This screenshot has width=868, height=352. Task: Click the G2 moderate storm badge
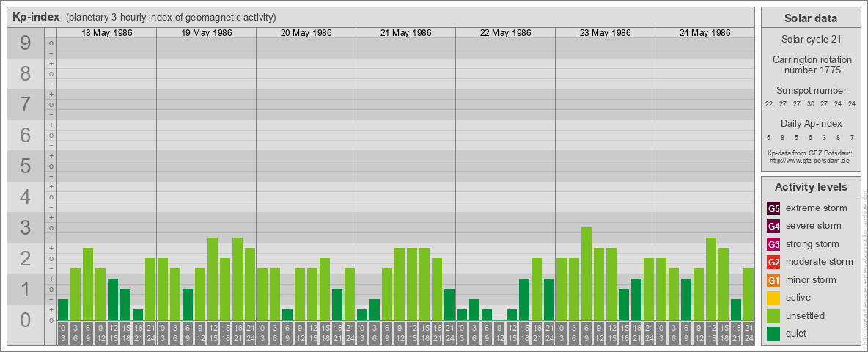click(x=773, y=262)
